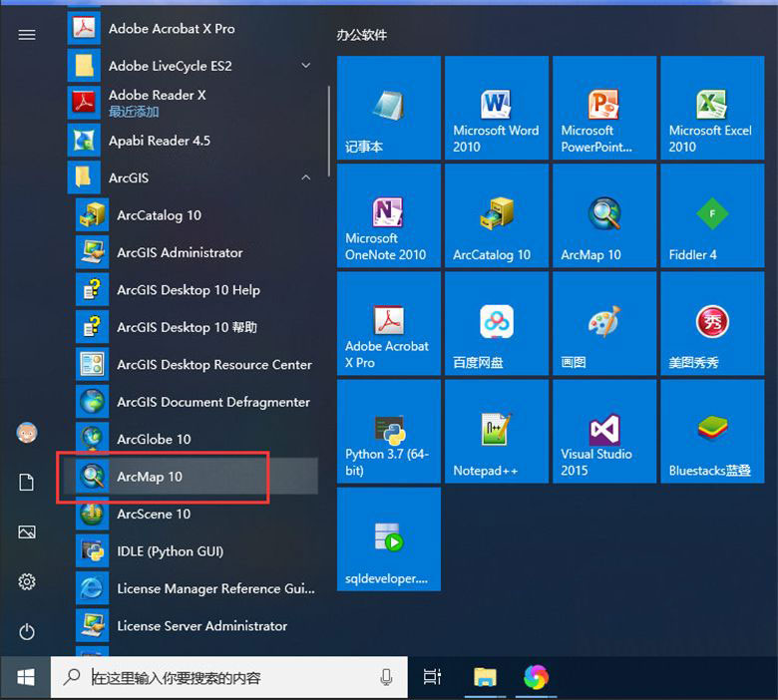Image resolution: width=778 pixels, height=700 pixels.
Task: Open ArcGIS Desktop Resource Center
Action: pyautogui.click(x=196, y=364)
